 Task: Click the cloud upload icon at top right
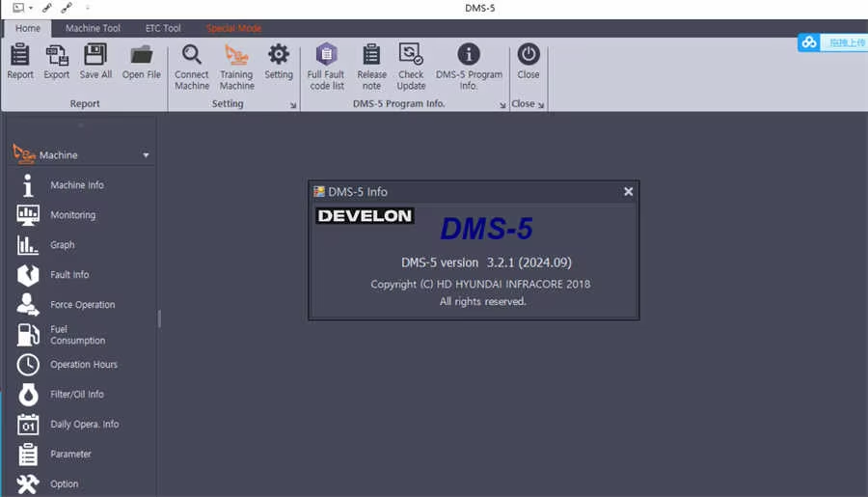coord(809,42)
